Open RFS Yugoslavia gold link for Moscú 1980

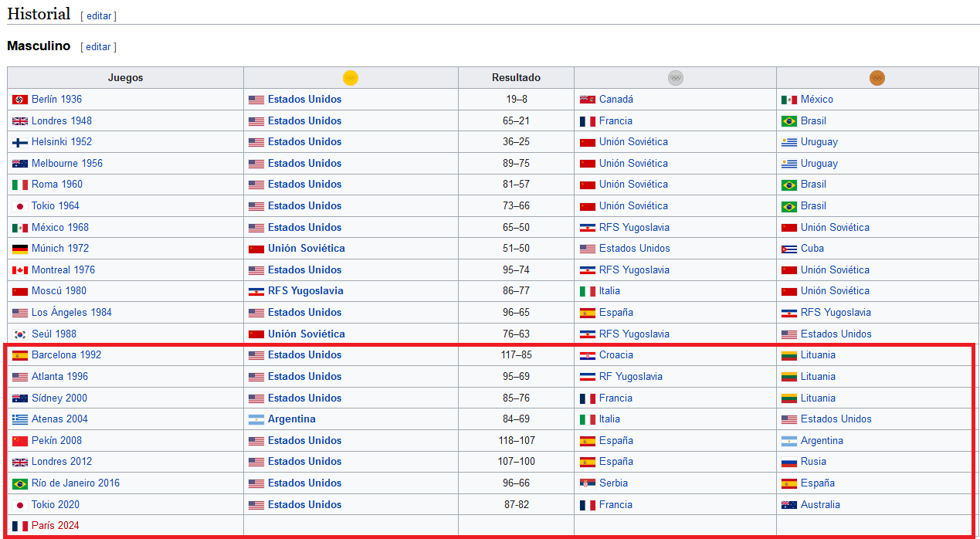point(306,291)
